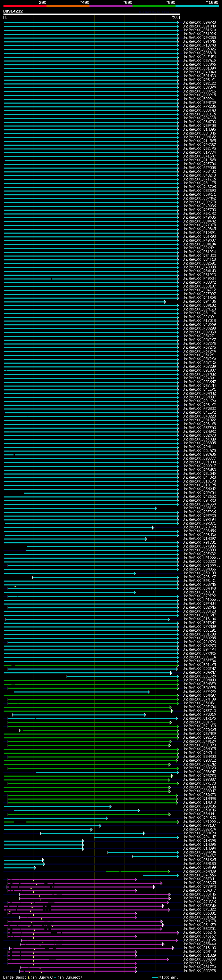
Task: Select hit label UniRef100_C0GGZ3
Action: coord(199,561)
